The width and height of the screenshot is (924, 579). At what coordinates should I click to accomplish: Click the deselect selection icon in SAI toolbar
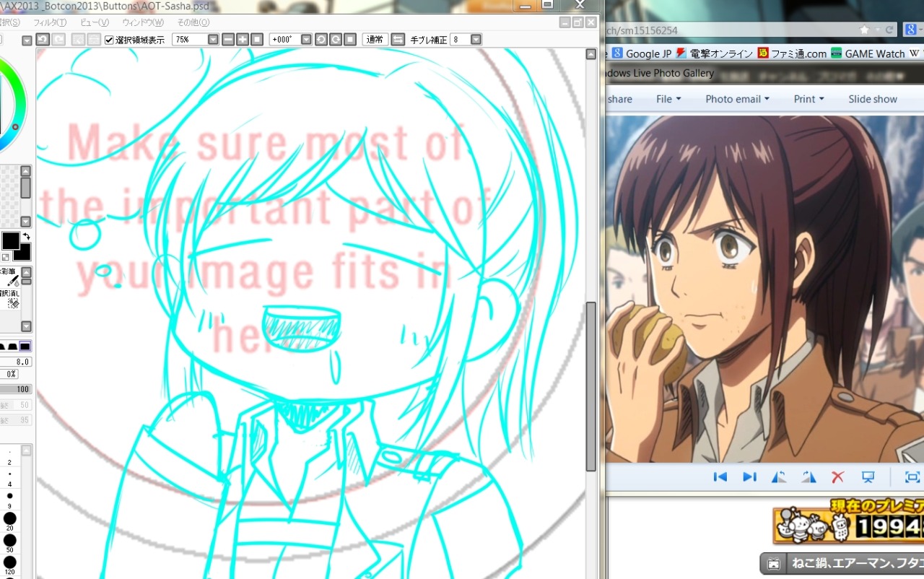(x=79, y=40)
